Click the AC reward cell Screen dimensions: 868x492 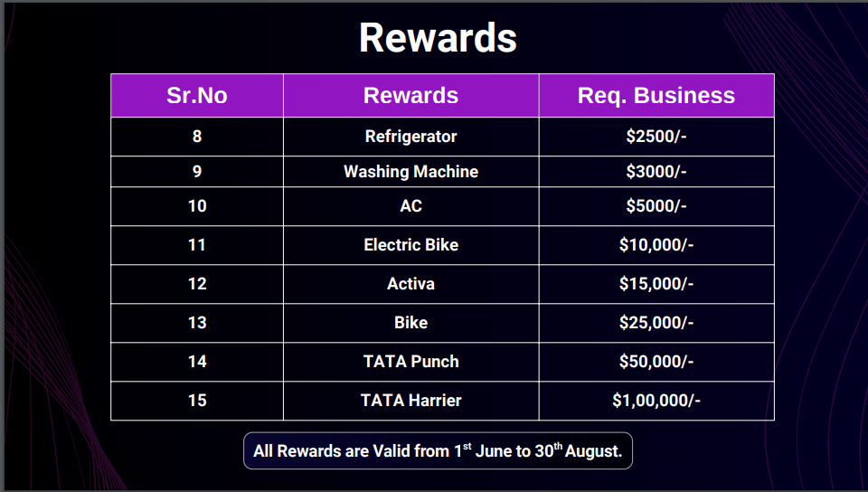point(410,206)
